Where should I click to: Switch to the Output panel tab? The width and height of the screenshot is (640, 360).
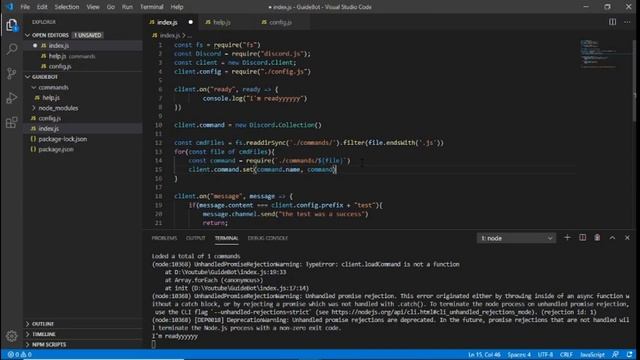point(196,238)
